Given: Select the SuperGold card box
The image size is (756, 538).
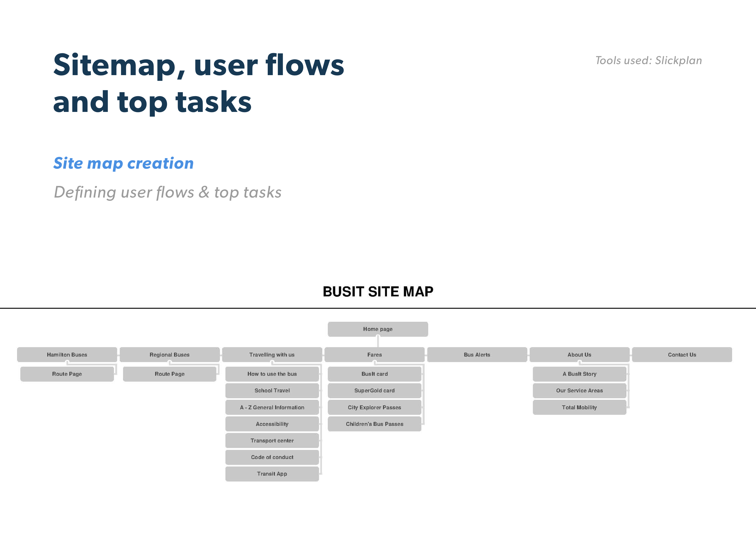Looking at the screenshot, I should click(374, 391).
